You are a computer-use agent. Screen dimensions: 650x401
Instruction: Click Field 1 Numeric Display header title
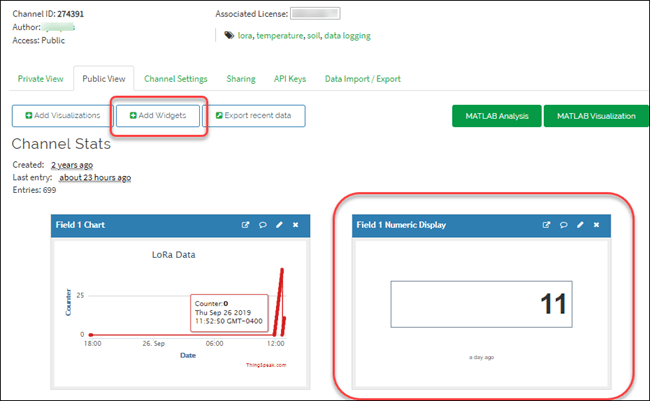pyautogui.click(x=401, y=225)
